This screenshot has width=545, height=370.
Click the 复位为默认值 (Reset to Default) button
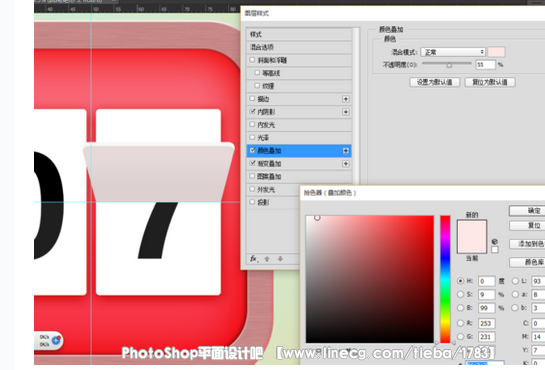[490, 82]
